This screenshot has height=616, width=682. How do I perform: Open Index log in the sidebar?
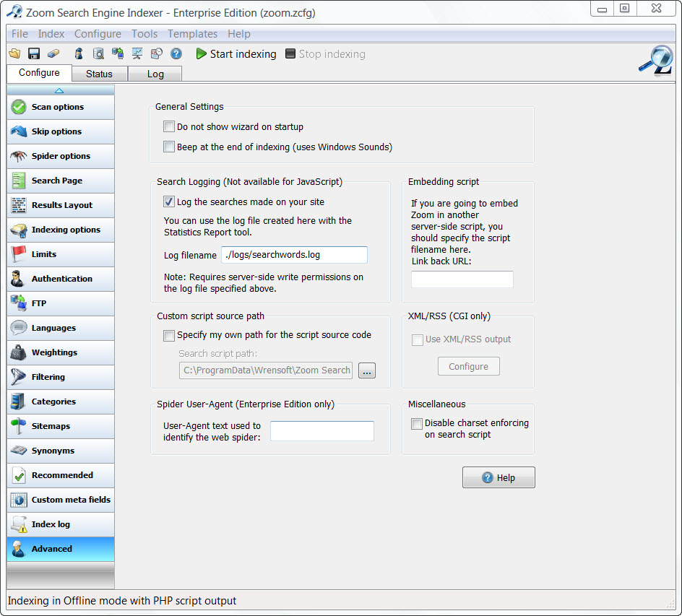pos(61,524)
